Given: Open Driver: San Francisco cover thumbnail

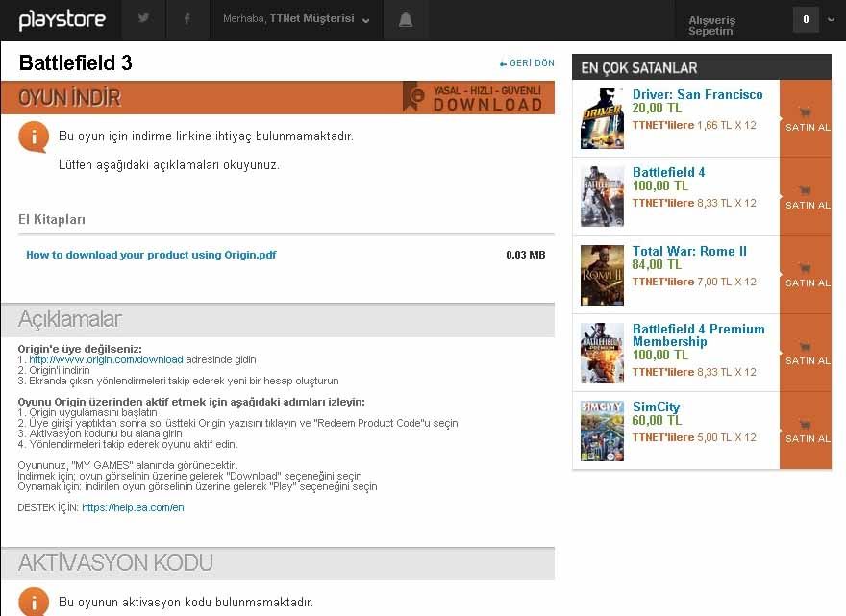Looking at the screenshot, I should 602,118.
